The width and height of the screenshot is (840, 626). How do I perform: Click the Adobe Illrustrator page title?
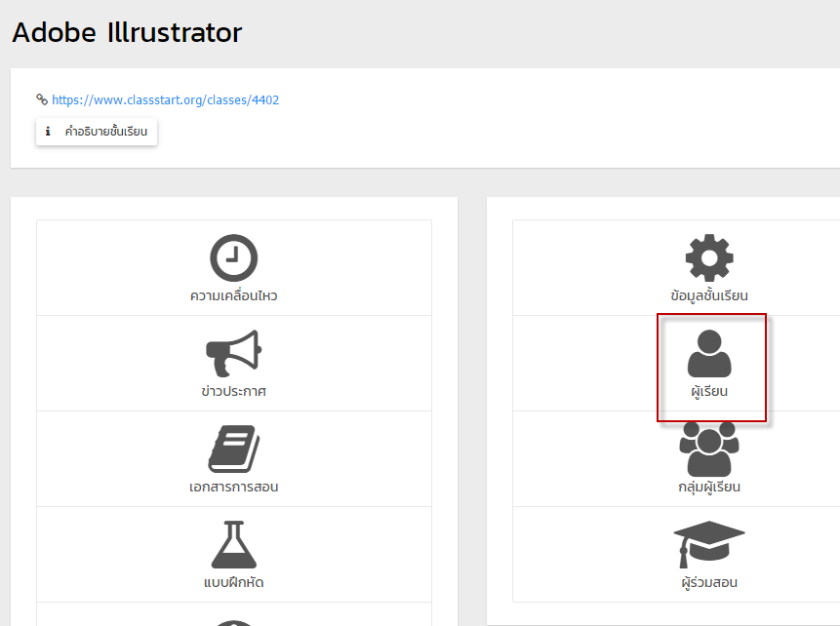(x=127, y=32)
